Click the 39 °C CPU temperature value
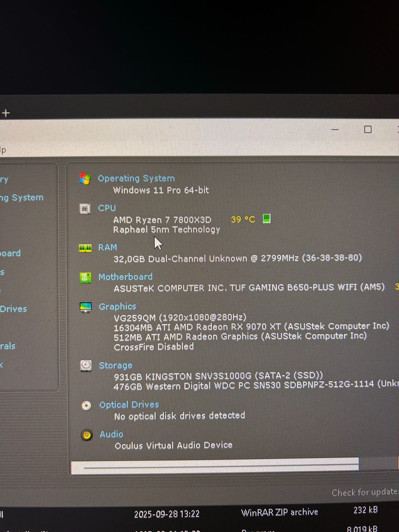This screenshot has width=399, height=532. click(x=243, y=219)
